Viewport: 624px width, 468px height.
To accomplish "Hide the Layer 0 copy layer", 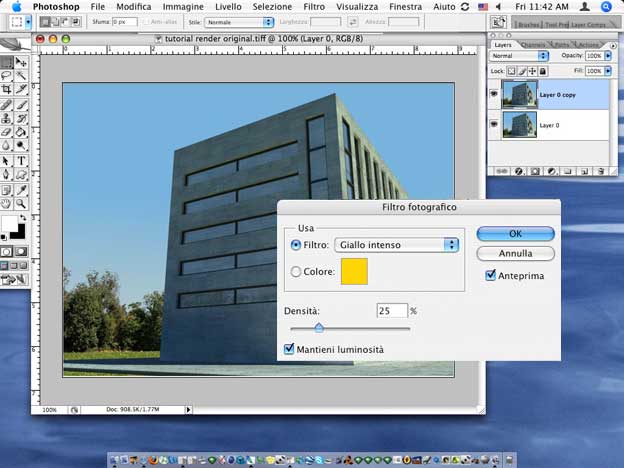I will [x=495, y=92].
